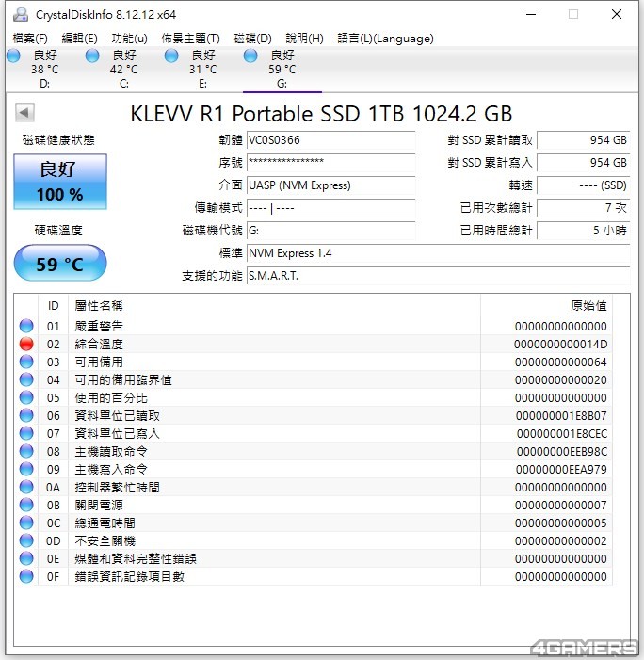644x660 pixels.
Task: Click the 59 °C disk temperature button
Action: pyautogui.click(x=60, y=263)
